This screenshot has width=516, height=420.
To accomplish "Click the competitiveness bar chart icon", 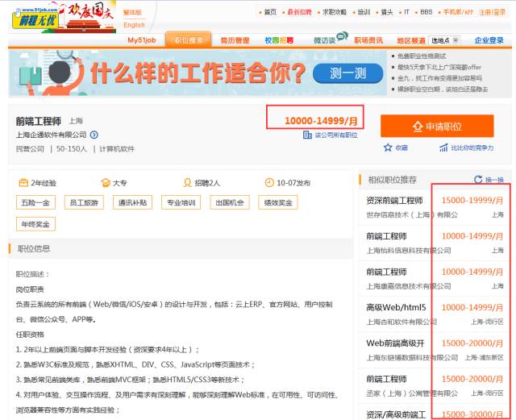I will click(443, 148).
